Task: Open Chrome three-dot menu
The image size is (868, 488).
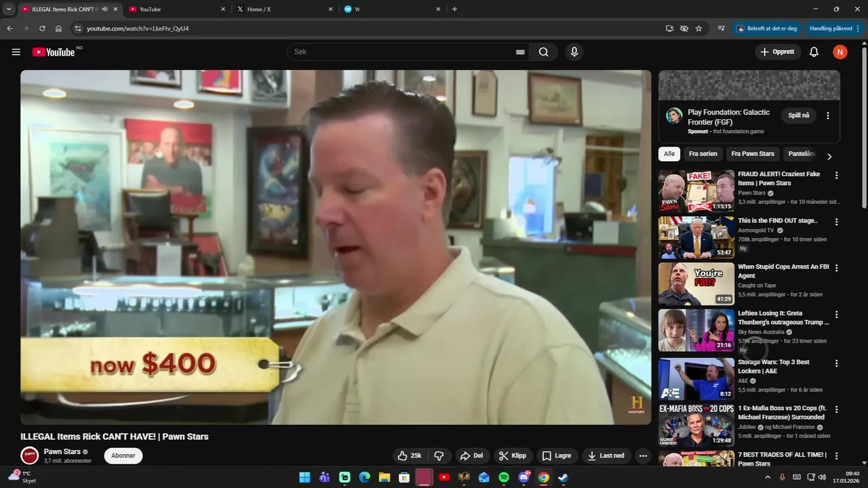Action: click(859, 28)
